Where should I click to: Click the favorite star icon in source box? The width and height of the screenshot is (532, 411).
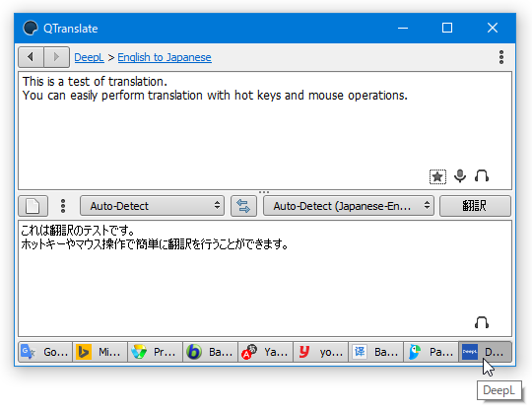(437, 176)
